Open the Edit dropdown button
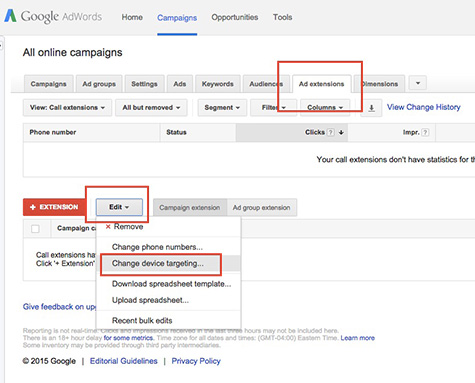Screen dimensions: 475x383 (119, 207)
